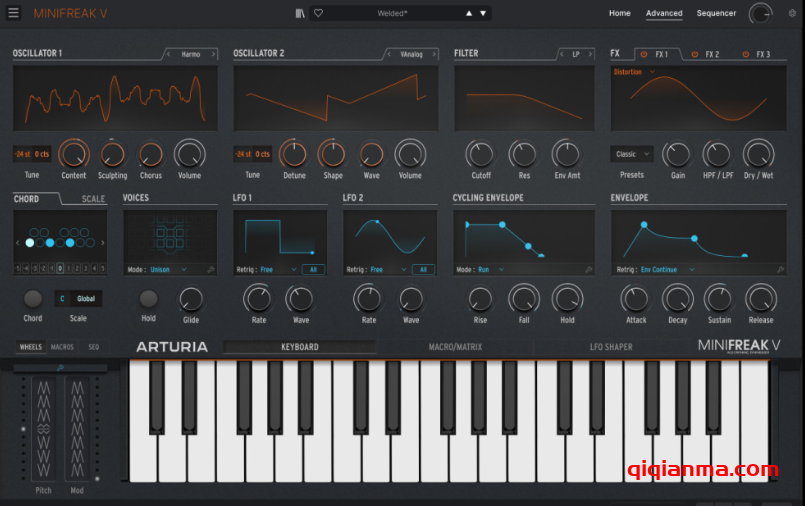Image resolution: width=805 pixels, height=506 pixels.
Task: Open the KEYBOARD panel tab
Action: [300, 347]
